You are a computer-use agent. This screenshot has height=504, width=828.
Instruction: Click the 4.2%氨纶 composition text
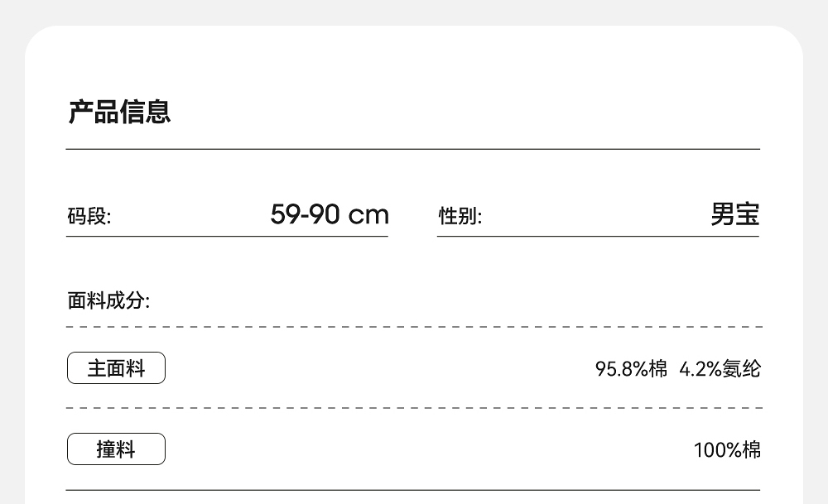pos(720,369)
